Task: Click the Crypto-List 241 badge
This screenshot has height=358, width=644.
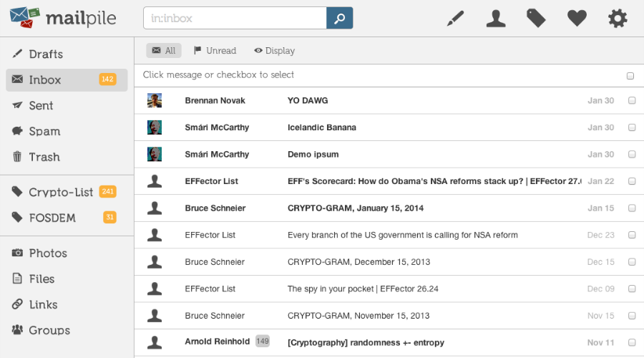Action: pos(107,192)
